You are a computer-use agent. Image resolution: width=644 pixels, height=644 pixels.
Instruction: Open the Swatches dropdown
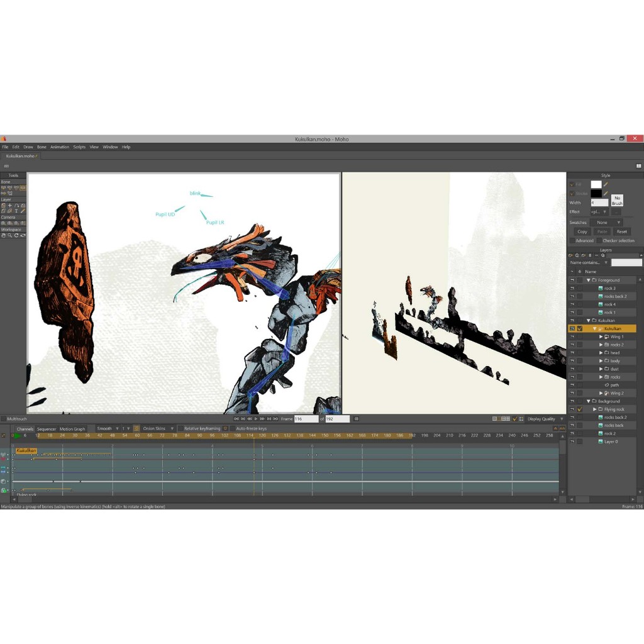click(x=606, y=223)
